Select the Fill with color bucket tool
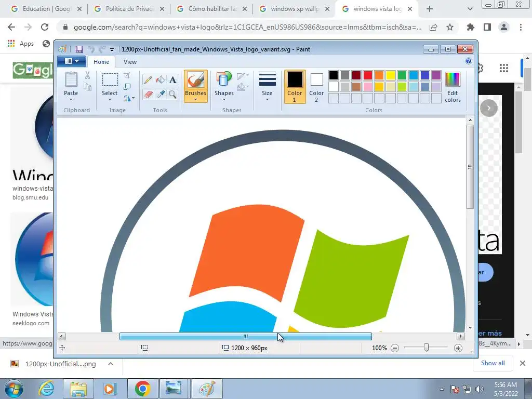The height and width of the screenshot is (399, 532). [x=160, y=79]
